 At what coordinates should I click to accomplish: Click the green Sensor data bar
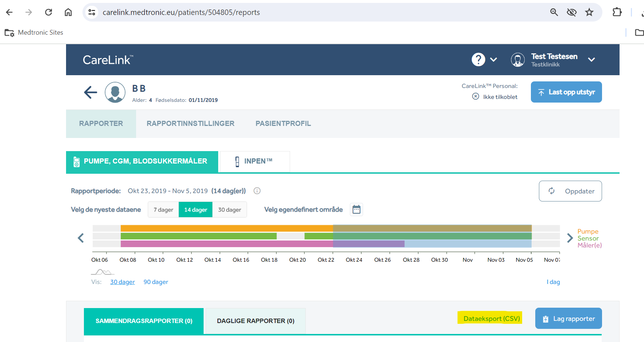(198, 236)
